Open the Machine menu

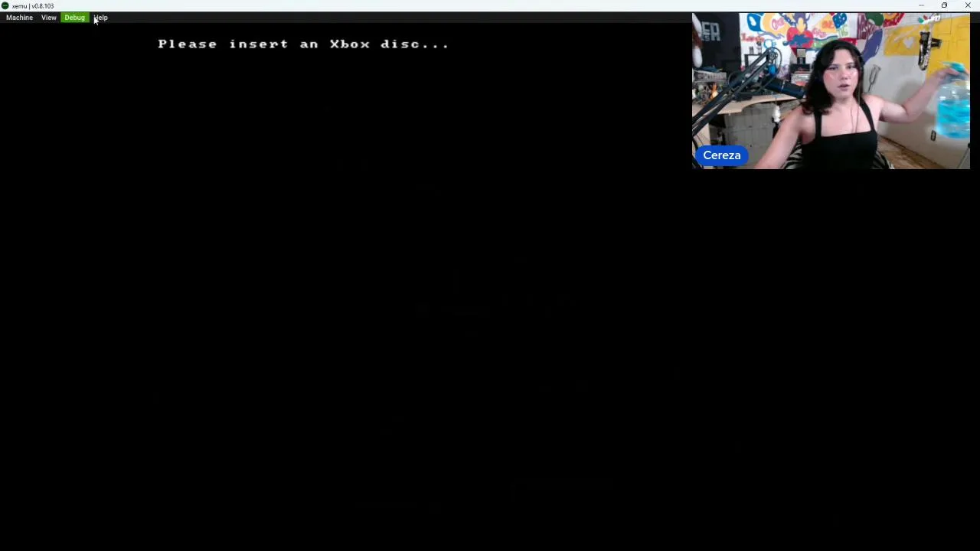(x=19, y=18)
